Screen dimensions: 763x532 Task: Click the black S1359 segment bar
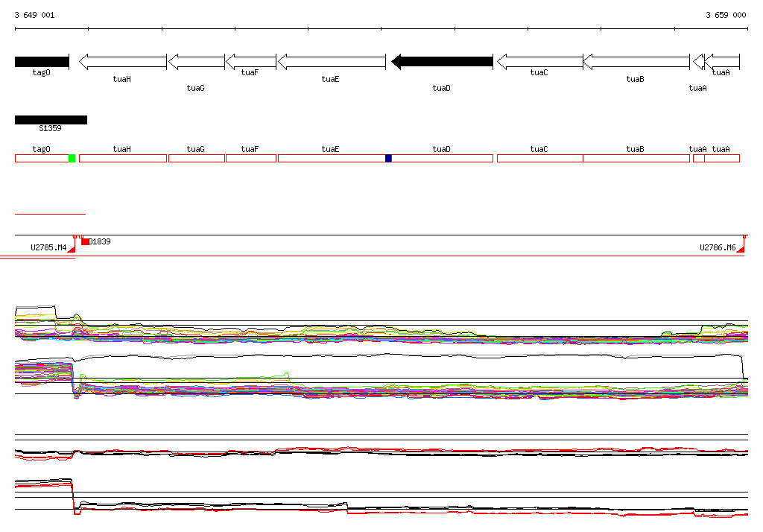point(51,120)
